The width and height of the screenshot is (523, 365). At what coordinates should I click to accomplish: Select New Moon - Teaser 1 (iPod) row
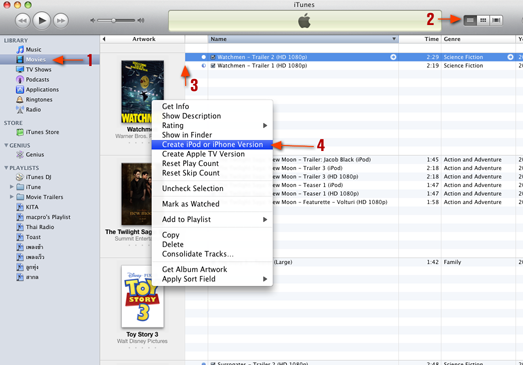pos(397,185)
